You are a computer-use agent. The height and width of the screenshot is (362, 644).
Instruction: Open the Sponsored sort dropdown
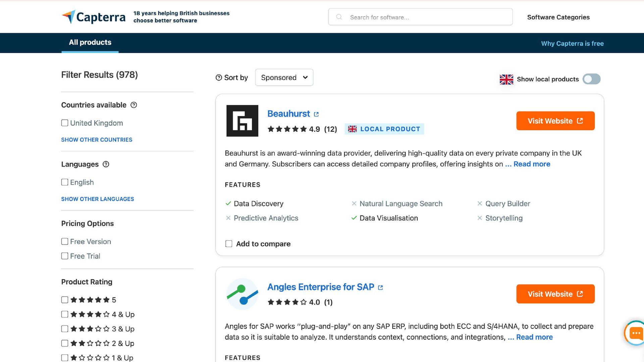[284, 78]
